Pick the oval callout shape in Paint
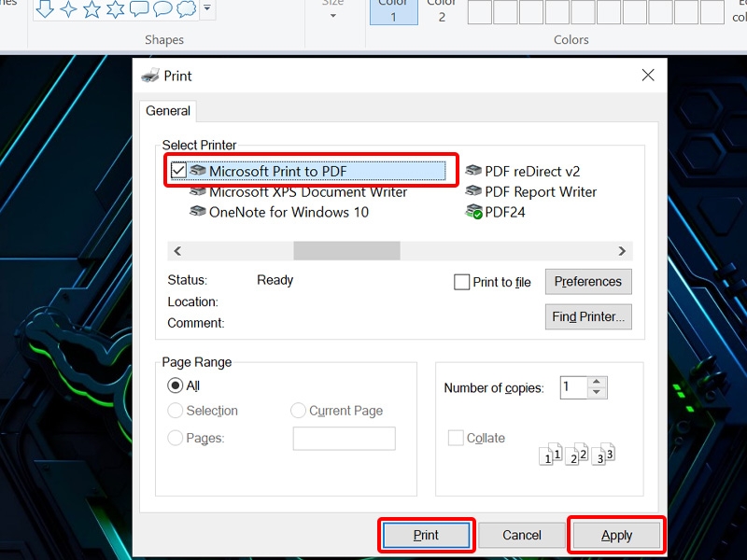 [162, 8]
